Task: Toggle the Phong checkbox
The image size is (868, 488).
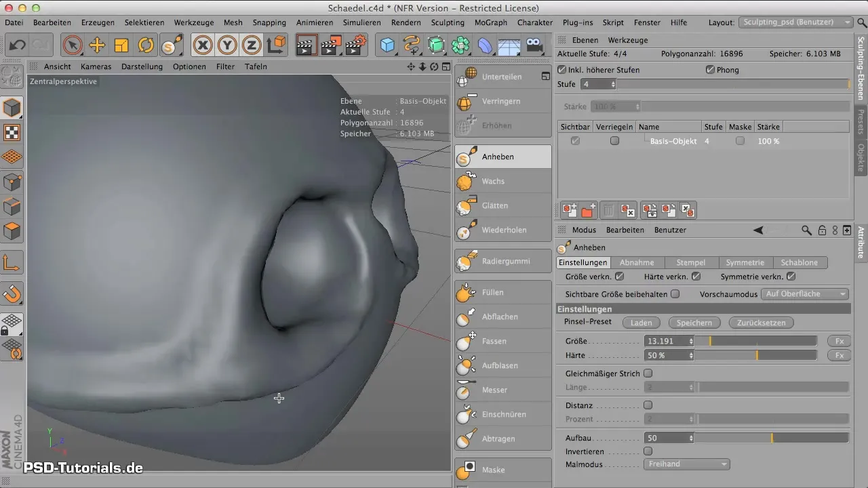Action: point(710,70)
